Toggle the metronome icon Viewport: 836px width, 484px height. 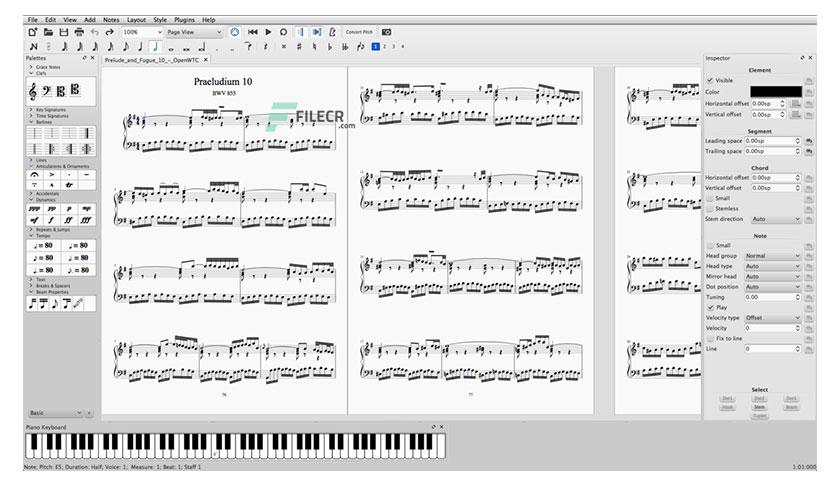pos(332,32)
